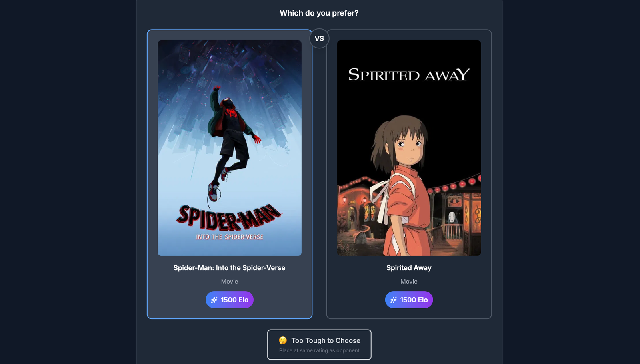This screenshot has height=364, width=640.
Task: Click the thinking face emoji icon
Action: 283,340
